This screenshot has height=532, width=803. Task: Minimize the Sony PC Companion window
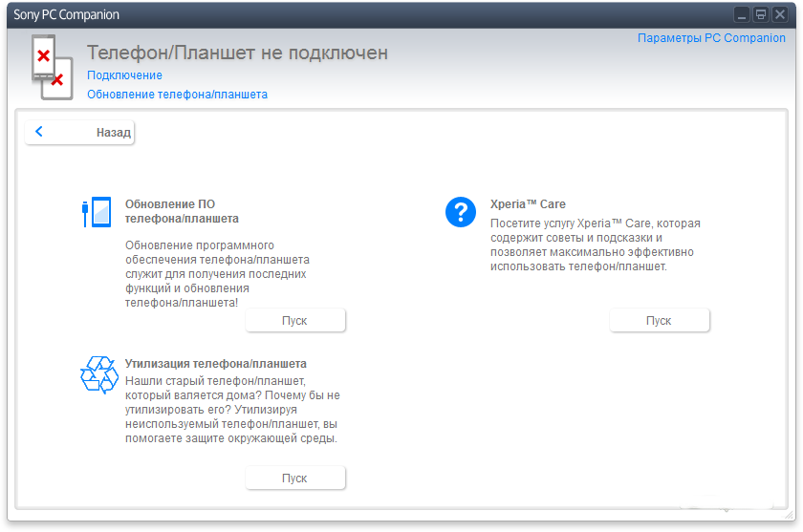[x=742, y=14]
